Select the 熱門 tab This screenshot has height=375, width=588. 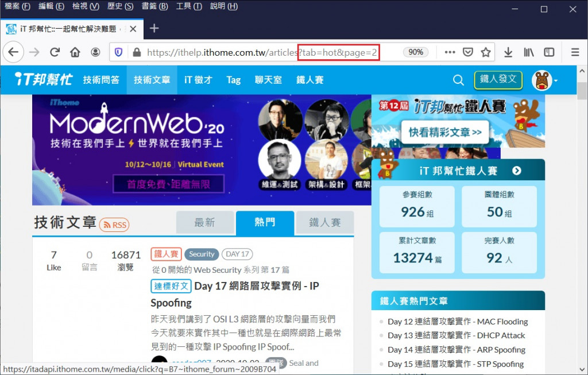pyautogui.click(x=265, y=222)
